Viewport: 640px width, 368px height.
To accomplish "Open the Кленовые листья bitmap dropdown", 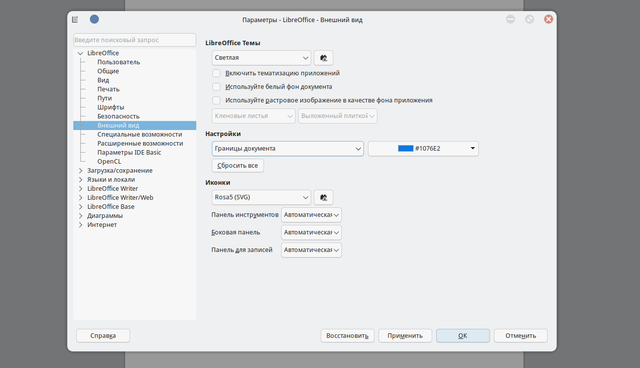I will tap(253, 116).
